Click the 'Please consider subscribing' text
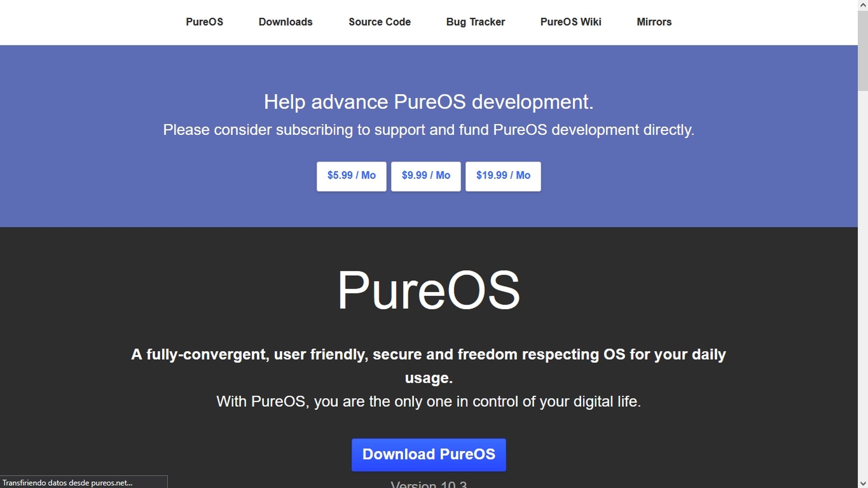868x488 pixels. (428, 130)
